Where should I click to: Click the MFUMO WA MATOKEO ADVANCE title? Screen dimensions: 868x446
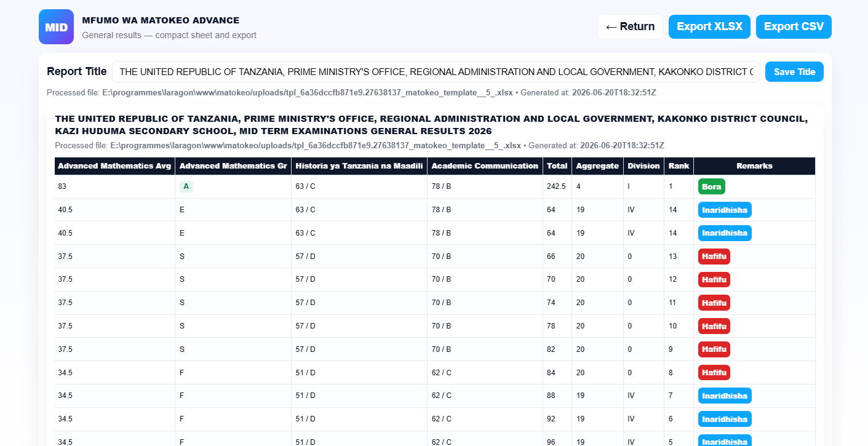(x=161, y=20)
